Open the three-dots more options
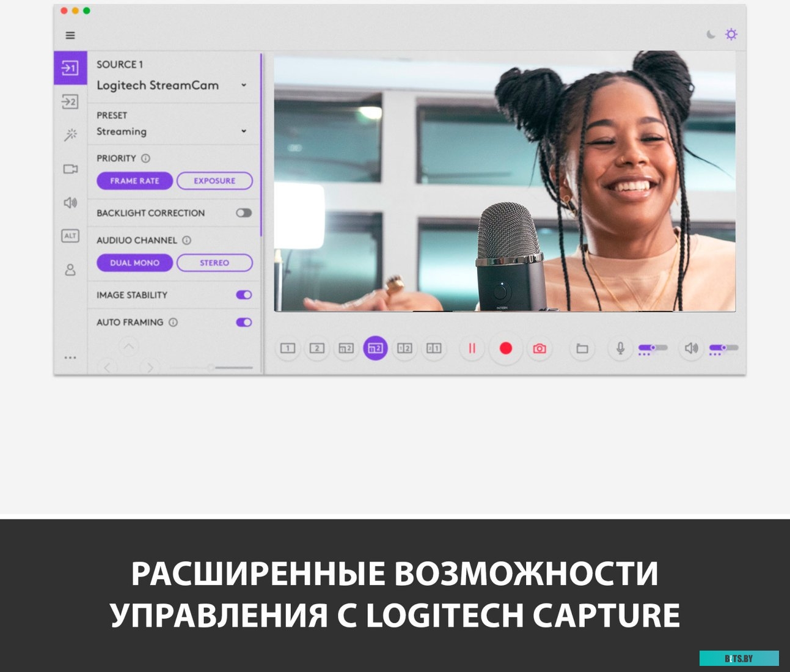Screen dimensions: 790x672 (70, 357)
